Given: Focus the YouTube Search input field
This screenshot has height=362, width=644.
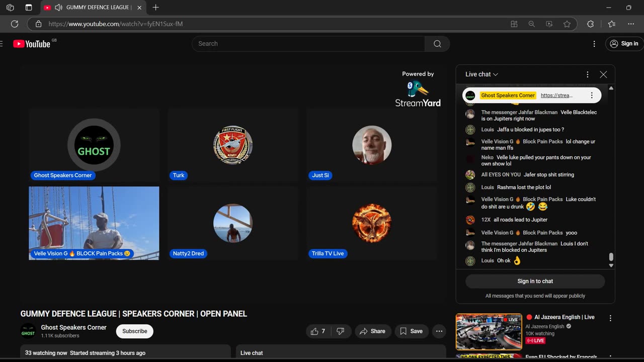Looking at the screenshot, I should (x=308, y=44).
